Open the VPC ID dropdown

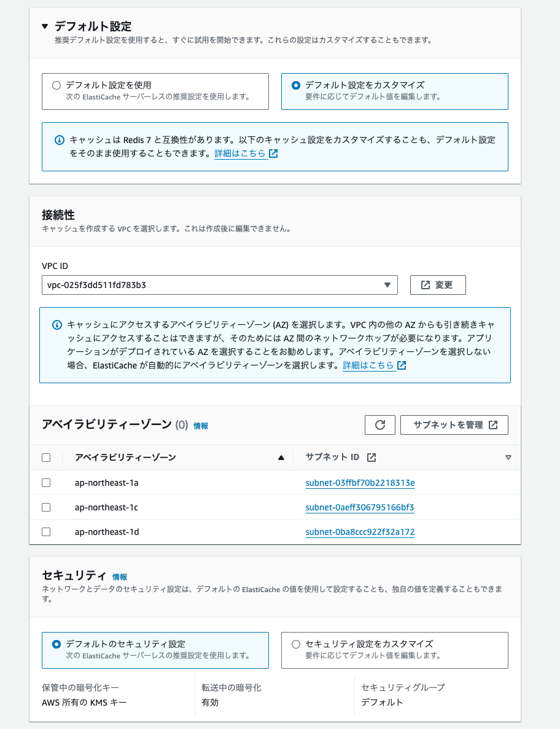click(220, 285)
